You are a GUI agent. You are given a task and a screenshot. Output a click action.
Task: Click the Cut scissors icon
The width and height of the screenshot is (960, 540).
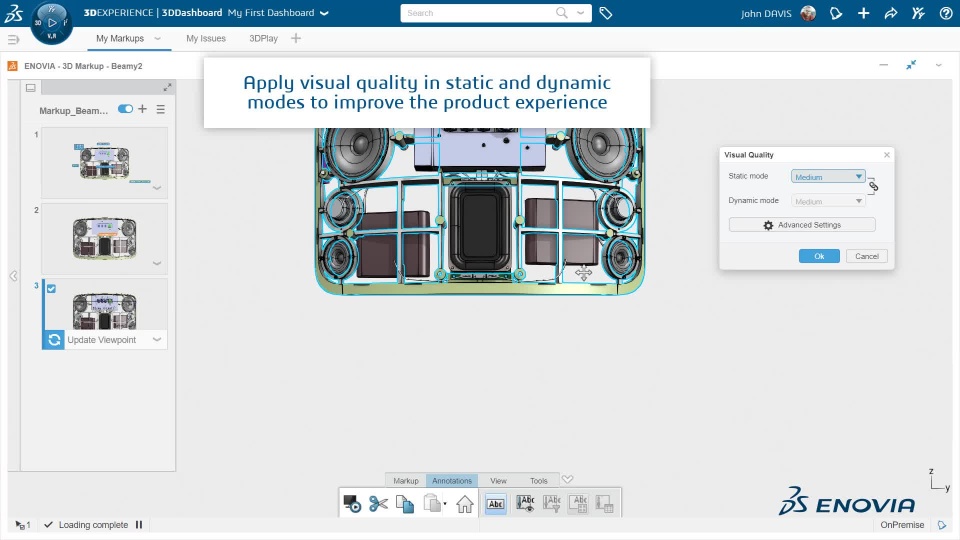click(378, 504)
